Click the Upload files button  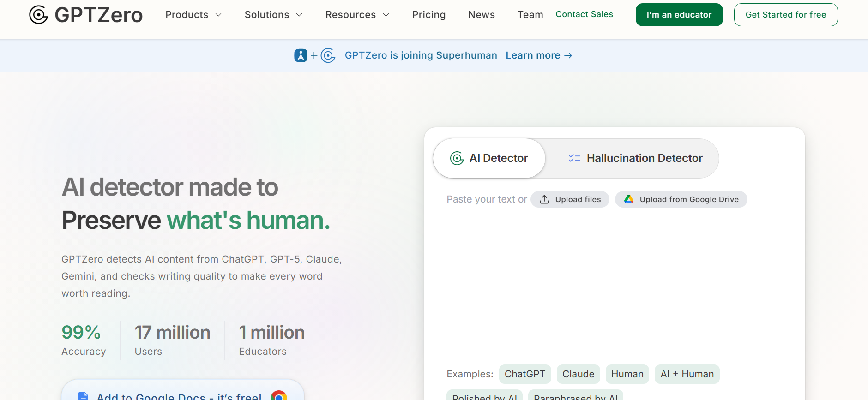570,199
